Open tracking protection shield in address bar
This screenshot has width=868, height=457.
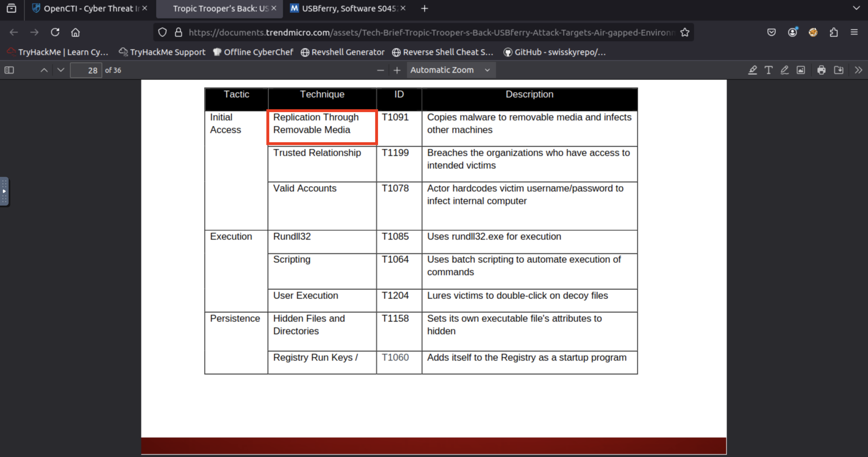tap(162, 32)
